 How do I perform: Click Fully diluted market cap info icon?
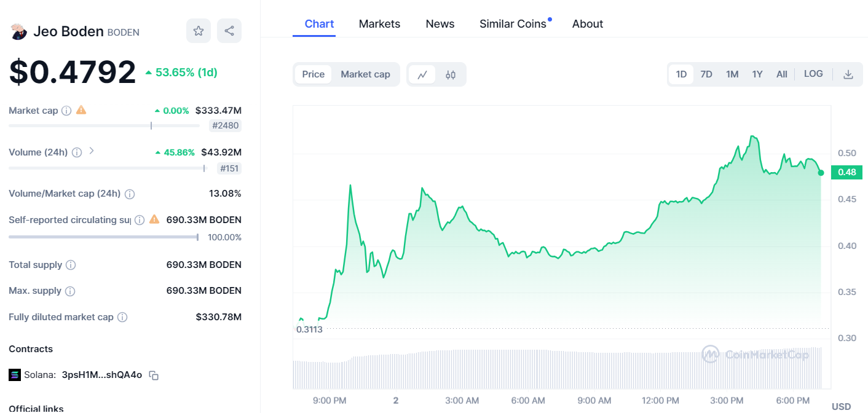tap(122, 317)
